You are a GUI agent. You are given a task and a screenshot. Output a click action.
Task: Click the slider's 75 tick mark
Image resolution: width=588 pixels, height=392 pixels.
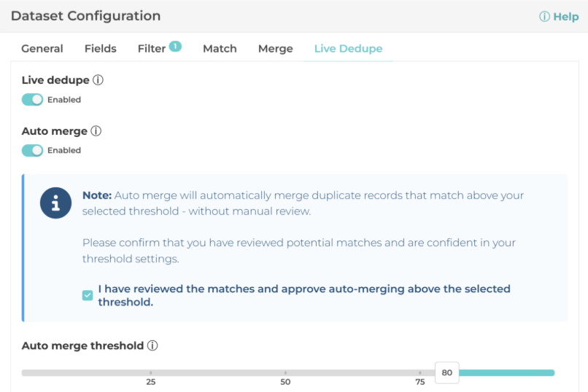tap(420, 372)
